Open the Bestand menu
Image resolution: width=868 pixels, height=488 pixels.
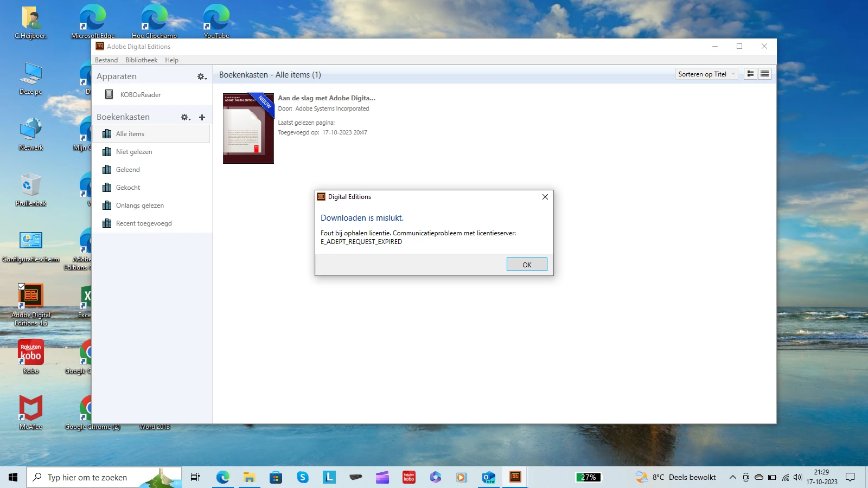[x=106, y=60]
